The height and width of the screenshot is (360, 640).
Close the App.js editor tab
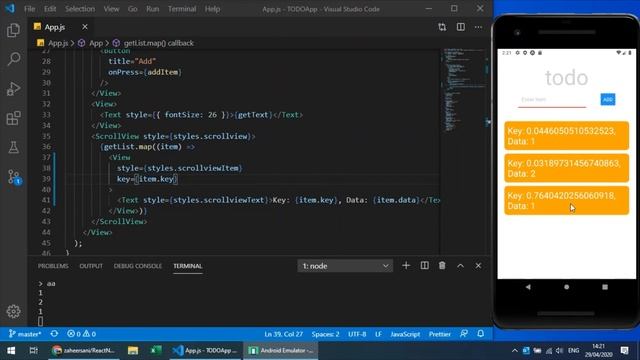tap(84, 27)
